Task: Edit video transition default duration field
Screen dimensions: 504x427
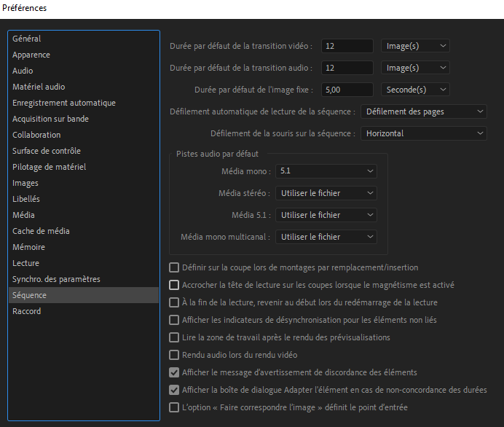Action: point(347,46)
